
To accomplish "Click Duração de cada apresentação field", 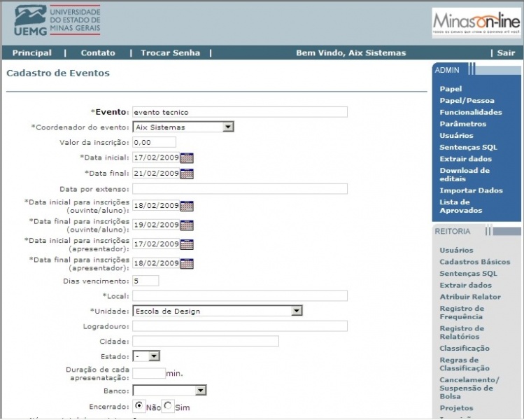I will coord(149,373).
